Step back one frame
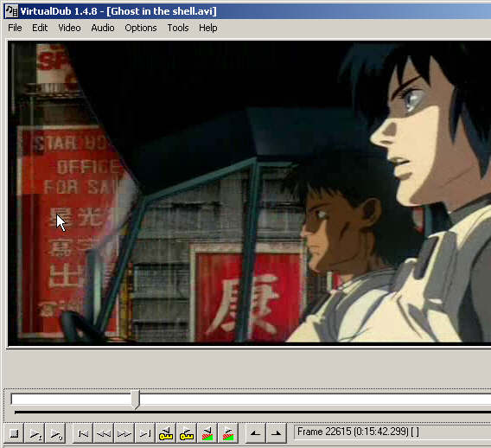The image size is (491, 448). (104, 433)
